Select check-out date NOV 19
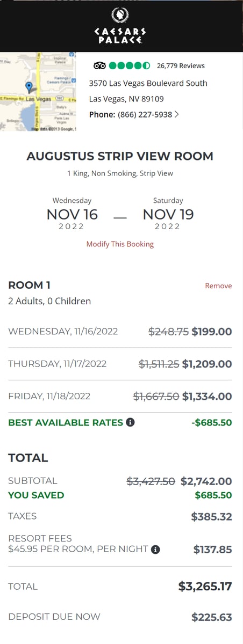The height and width of the screenshot is (644, 243). (168, 215)
